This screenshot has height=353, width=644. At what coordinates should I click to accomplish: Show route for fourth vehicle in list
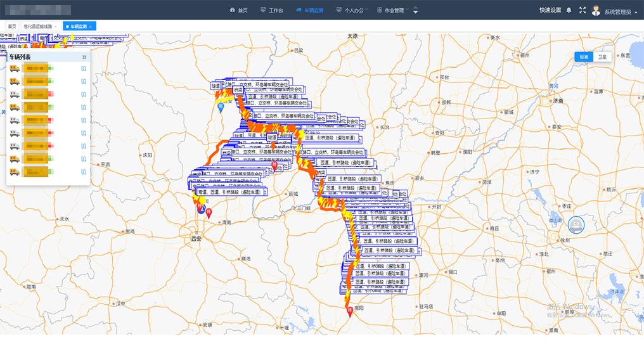84,107
